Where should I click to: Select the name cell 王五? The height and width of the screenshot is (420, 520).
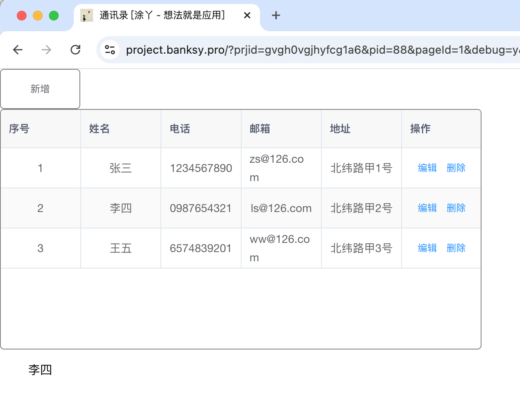coord(121,248)
